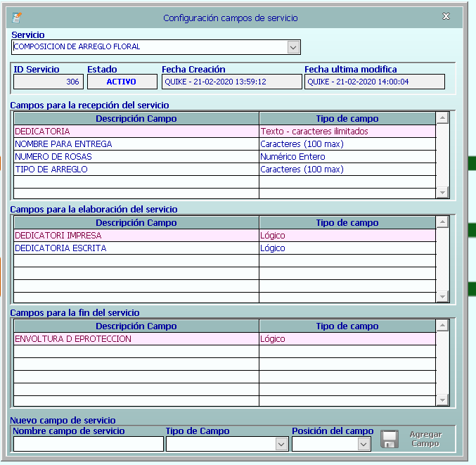This screenshot has height=465, width=476.
Task: Select the DEDICATORIA row in the recepción table
Action: pyautogui.click(x=225, y=132)
